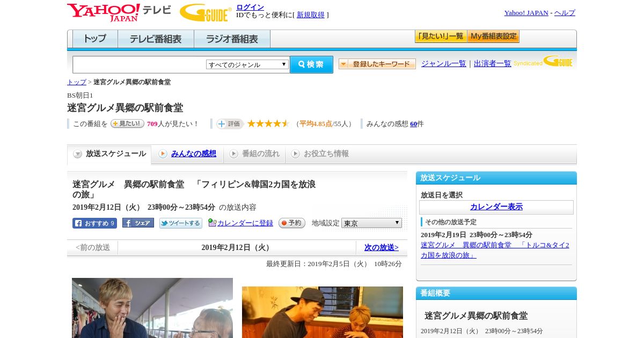
Task: Open the 登録したキーワード dropdown
Action: click(377, 64)
